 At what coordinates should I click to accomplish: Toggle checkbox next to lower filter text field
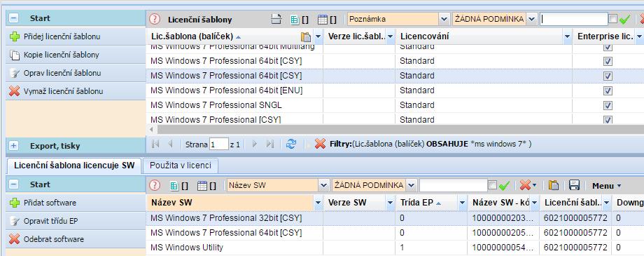[x=492, y=185]
